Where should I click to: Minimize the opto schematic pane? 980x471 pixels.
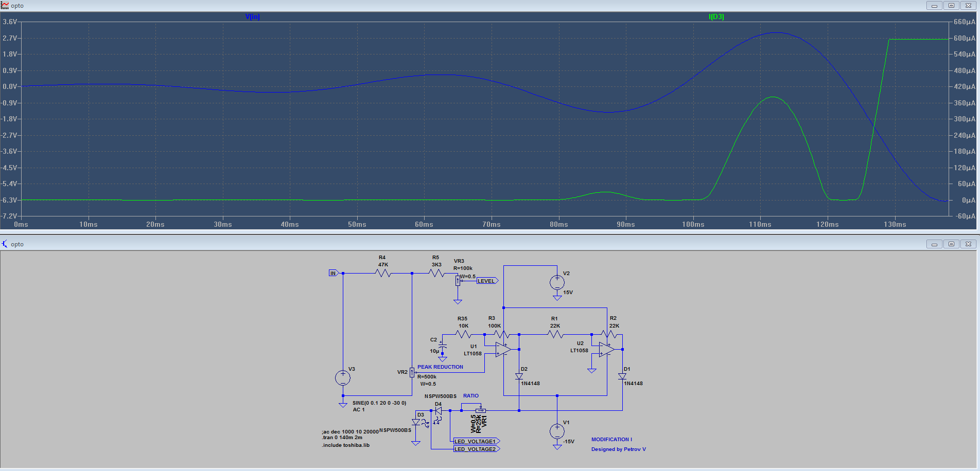point(934,244)
